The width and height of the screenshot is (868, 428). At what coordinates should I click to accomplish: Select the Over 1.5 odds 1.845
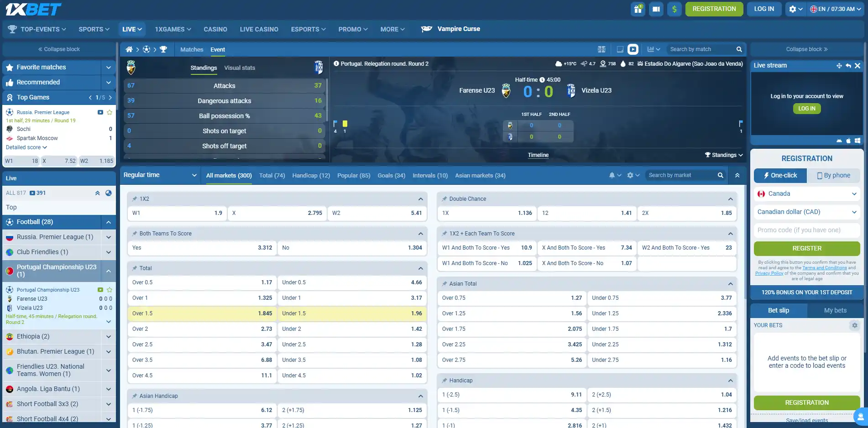(x=202, y=313)
